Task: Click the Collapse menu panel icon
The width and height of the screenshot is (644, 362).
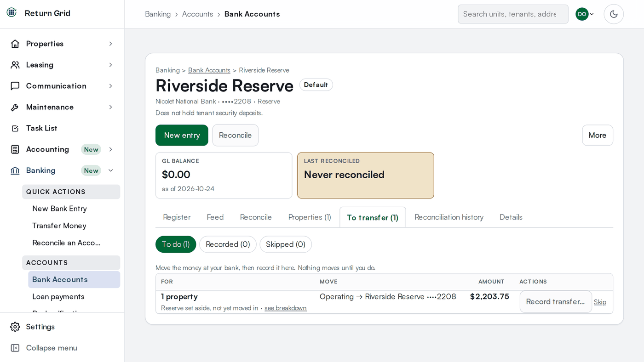Action: (x=15, y=348)
